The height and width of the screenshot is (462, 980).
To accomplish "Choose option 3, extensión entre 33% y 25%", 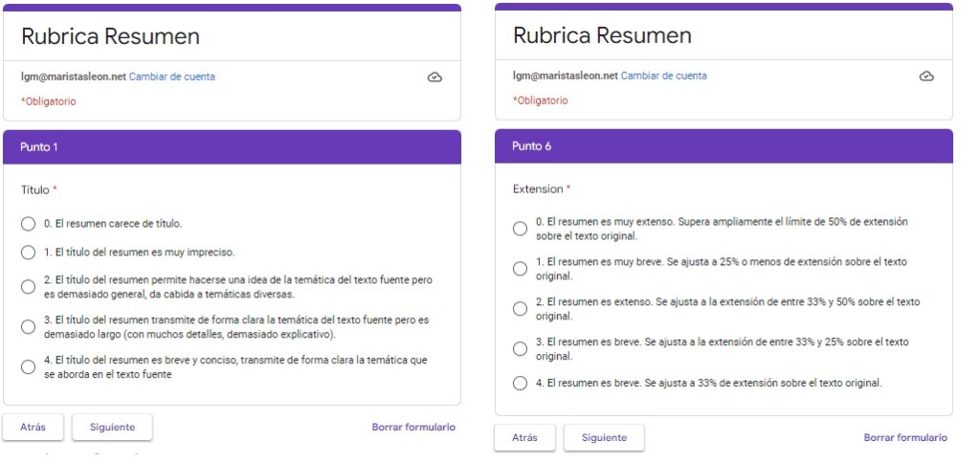I will coord(520,349).
